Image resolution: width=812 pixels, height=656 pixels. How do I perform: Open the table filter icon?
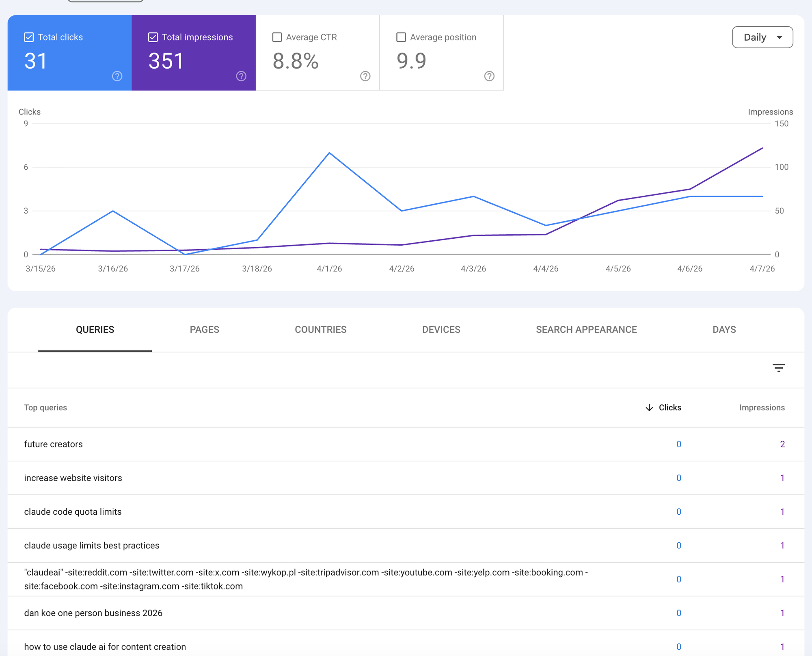click(779, 368)
